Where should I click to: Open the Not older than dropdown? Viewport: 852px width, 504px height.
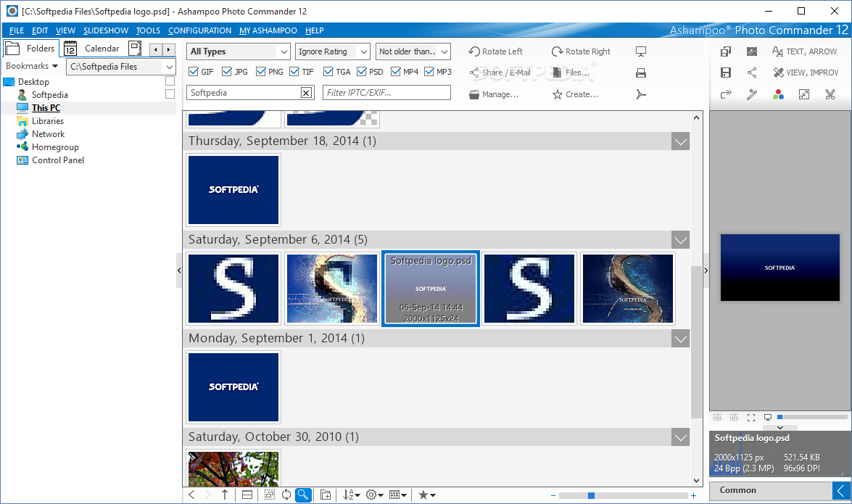(x=413, y=51)
